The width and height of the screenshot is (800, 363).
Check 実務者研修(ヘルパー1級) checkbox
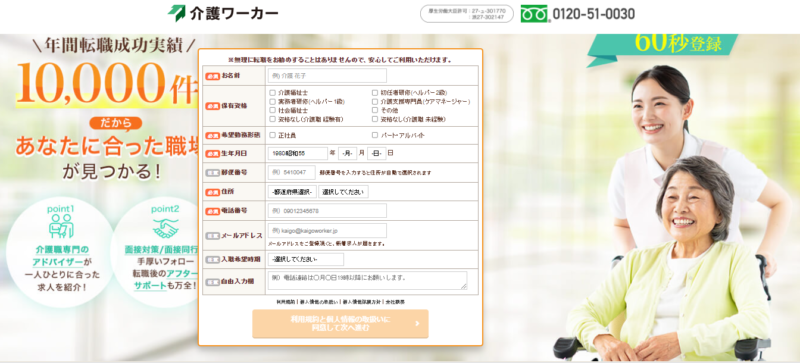point(272,102)
